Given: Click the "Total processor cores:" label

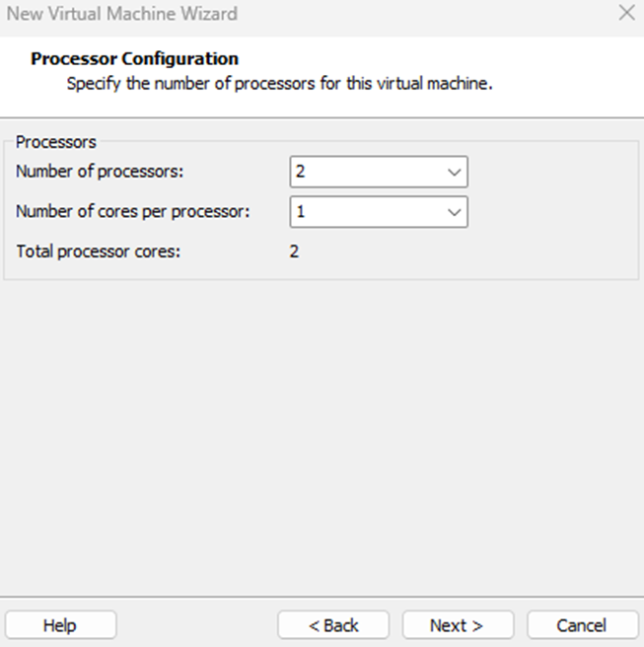Looking at the screenshot, I should click(x=99, y=252).
